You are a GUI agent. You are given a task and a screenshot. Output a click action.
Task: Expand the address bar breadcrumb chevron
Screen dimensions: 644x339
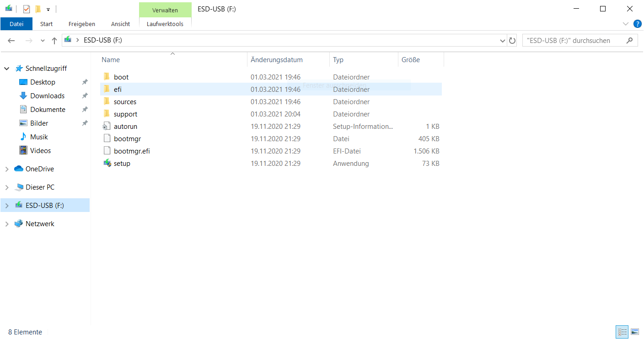[x=78, y=40]
